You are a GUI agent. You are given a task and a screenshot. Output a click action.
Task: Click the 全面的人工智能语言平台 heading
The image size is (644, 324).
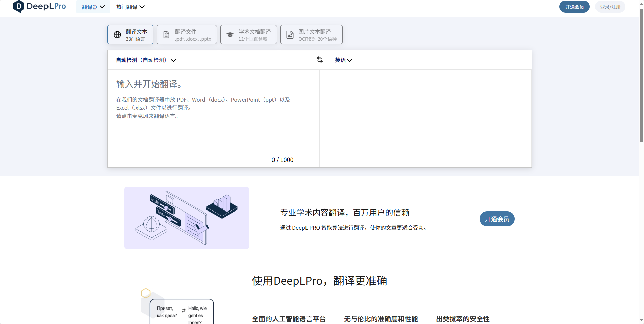(289, 319)
